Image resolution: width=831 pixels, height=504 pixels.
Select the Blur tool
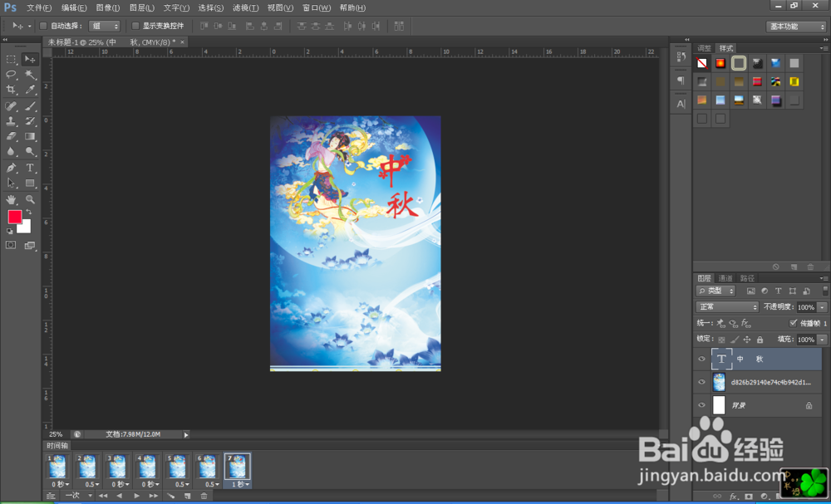[x=11, y=151]
